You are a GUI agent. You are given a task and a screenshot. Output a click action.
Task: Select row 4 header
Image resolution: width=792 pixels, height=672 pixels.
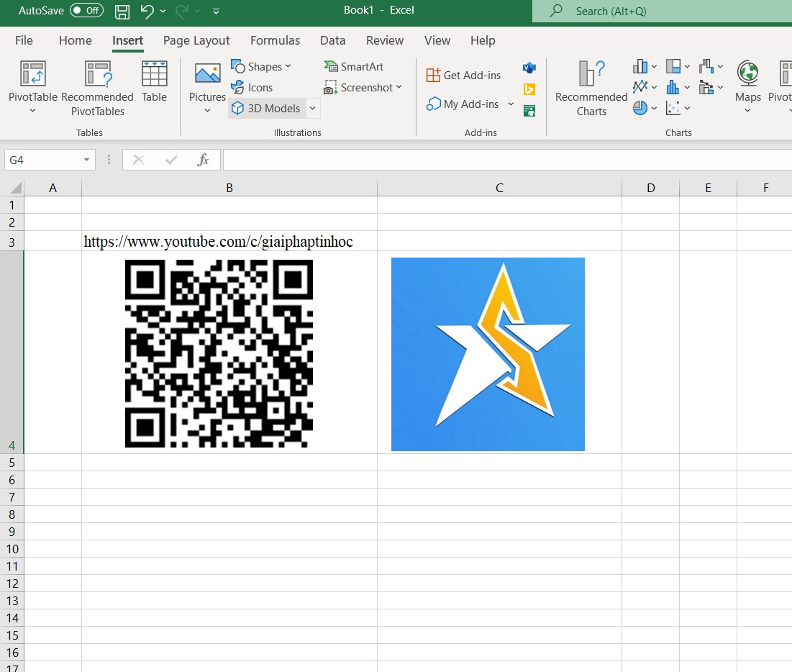pyautogui.click(x=12, y=352)
